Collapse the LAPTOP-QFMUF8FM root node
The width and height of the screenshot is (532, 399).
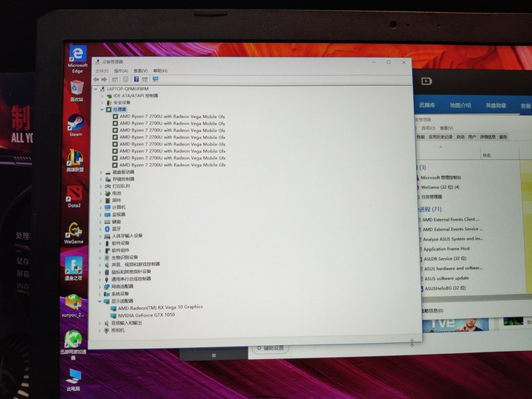(x=95, y=89)
